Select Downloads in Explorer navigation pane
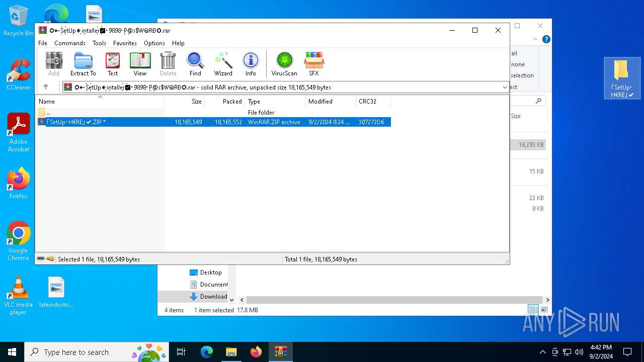 (208, 297)
